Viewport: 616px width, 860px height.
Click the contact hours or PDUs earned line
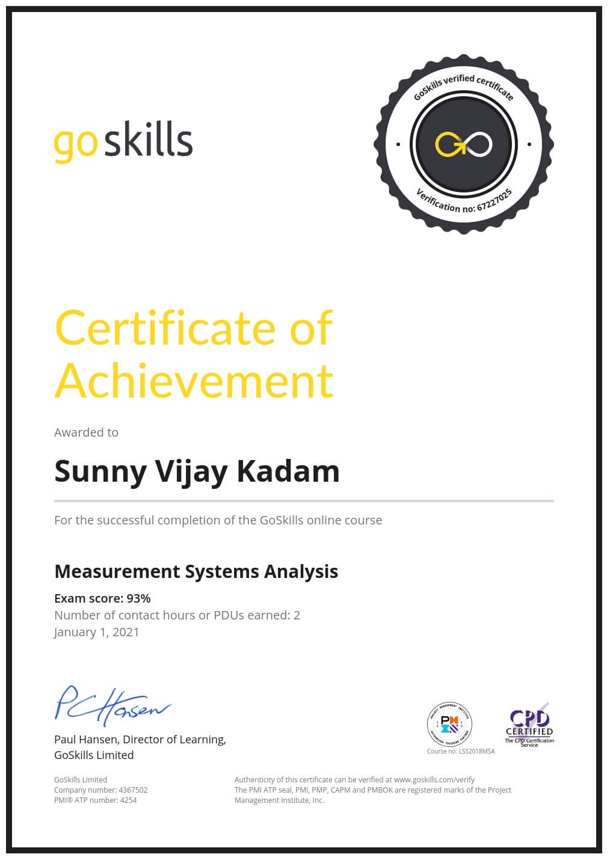[x=177, y=615]
